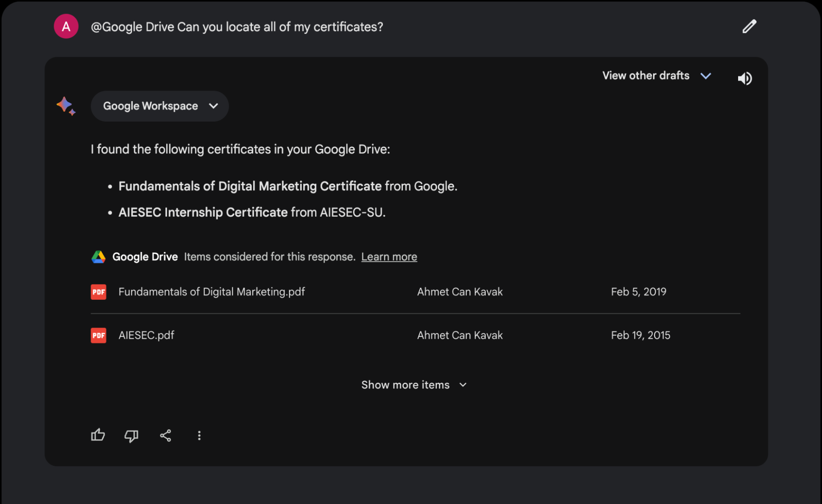The width and height of the screenshot is (822, 504).
Task: Open the Fundamentals of Digital Marketing PDF
Action: point(211,291)
